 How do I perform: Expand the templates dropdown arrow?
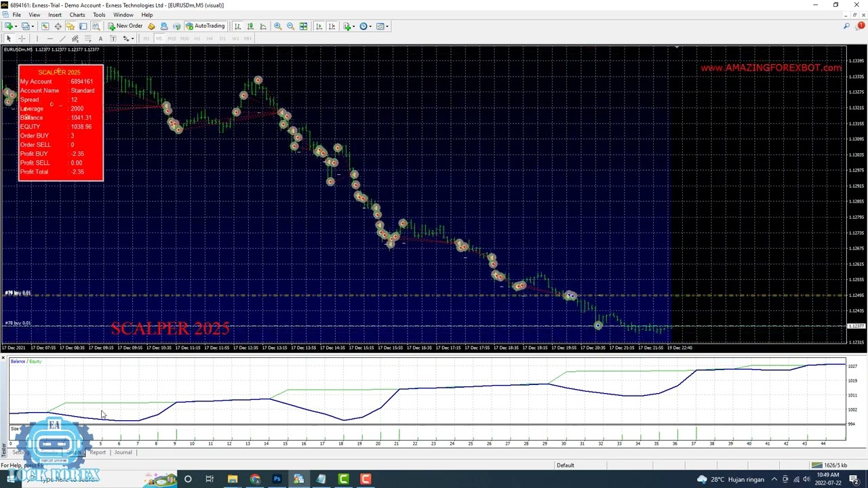click(x=387, y=26)
